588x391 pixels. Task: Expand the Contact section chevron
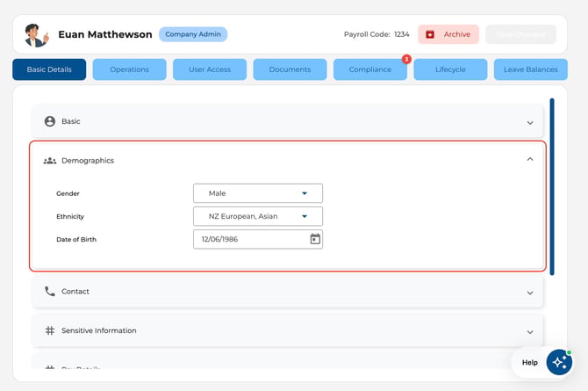tap(530, 293)
